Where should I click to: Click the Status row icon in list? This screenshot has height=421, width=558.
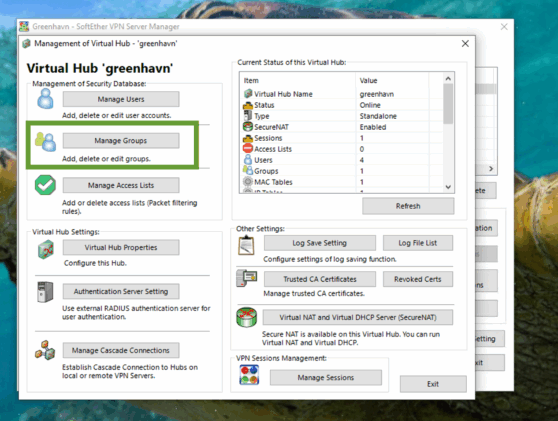[x=248, y=105]
